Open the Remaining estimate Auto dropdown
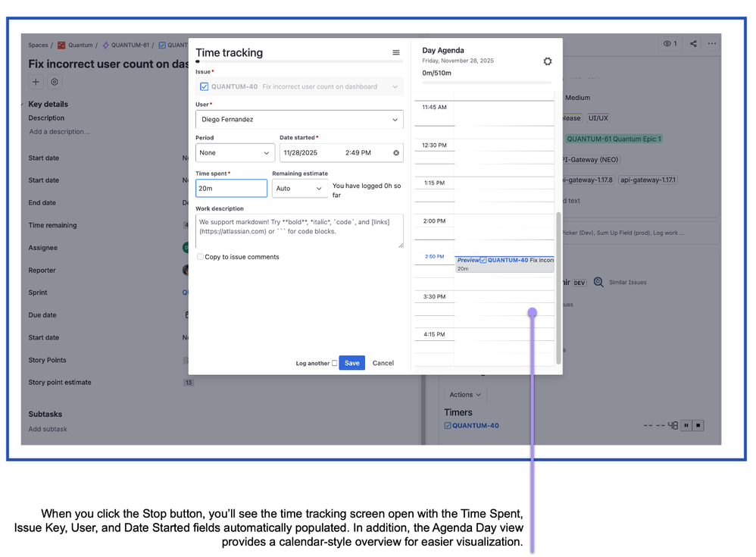The height and width of the screenshot is (557, 756). tap(299, 189)
